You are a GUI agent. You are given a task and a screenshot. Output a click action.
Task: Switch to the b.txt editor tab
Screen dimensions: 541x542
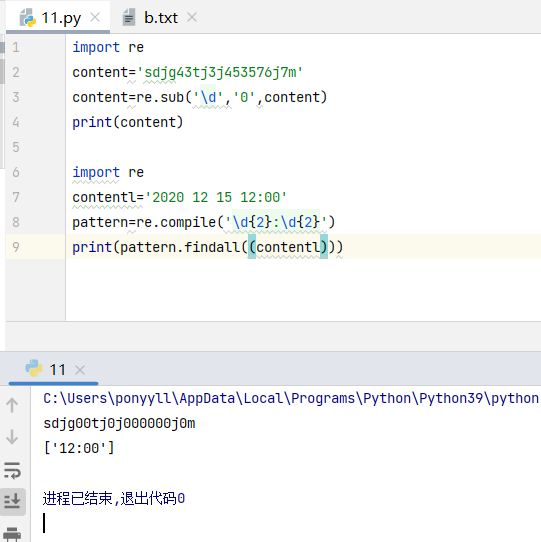tap(161, 18)
